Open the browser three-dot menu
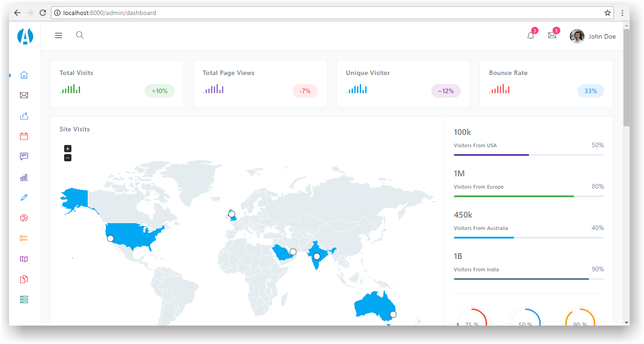644x344 pixels. pyautogui.click(x=622, y=13)
